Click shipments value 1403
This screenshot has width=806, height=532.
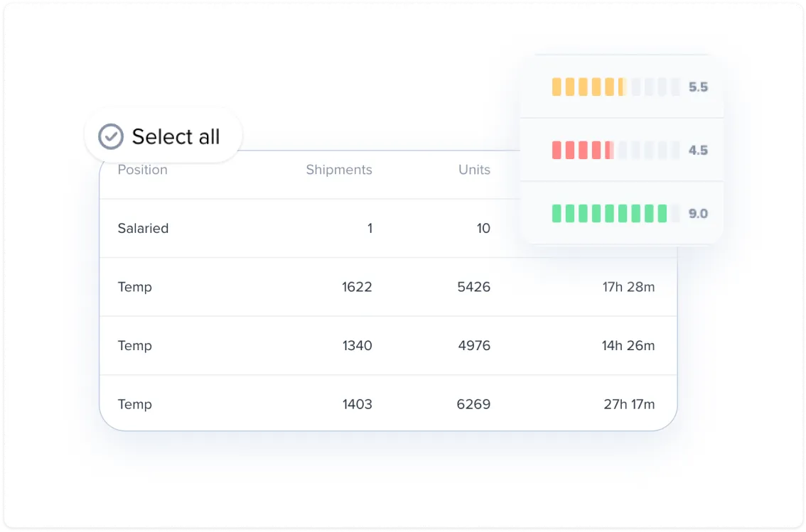point(357,404)
